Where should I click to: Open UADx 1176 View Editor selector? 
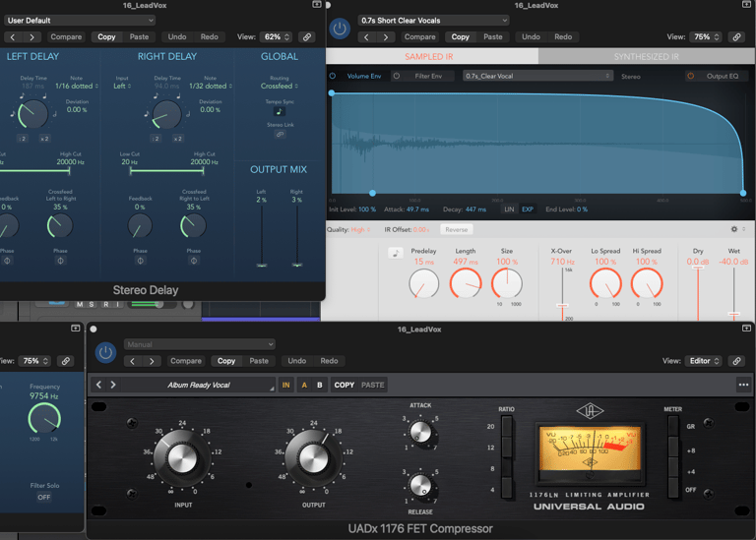(x=704, y=361)
